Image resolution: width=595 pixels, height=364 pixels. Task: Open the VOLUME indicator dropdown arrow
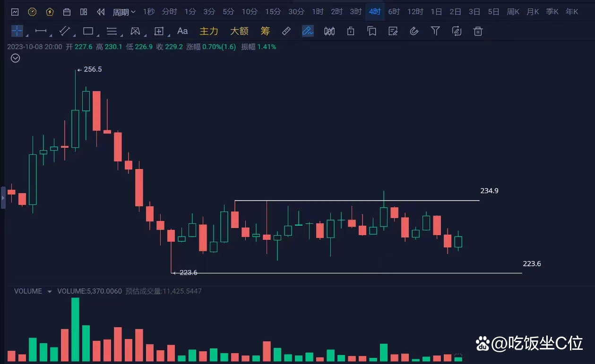point(50,292)
